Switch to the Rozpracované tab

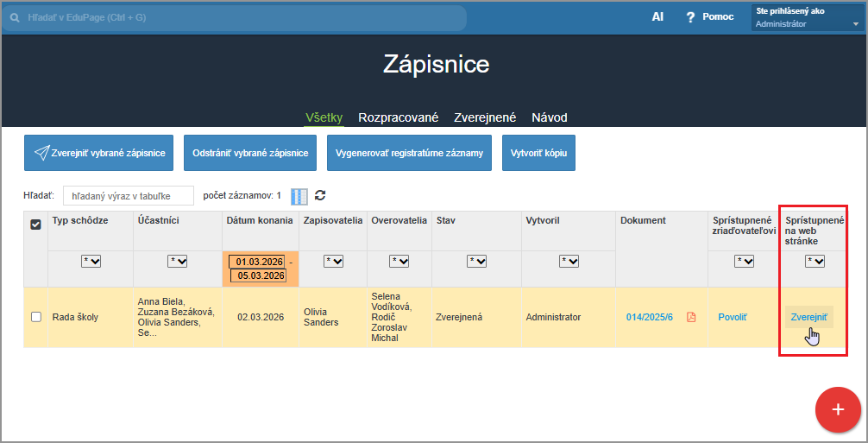[398, 117]
